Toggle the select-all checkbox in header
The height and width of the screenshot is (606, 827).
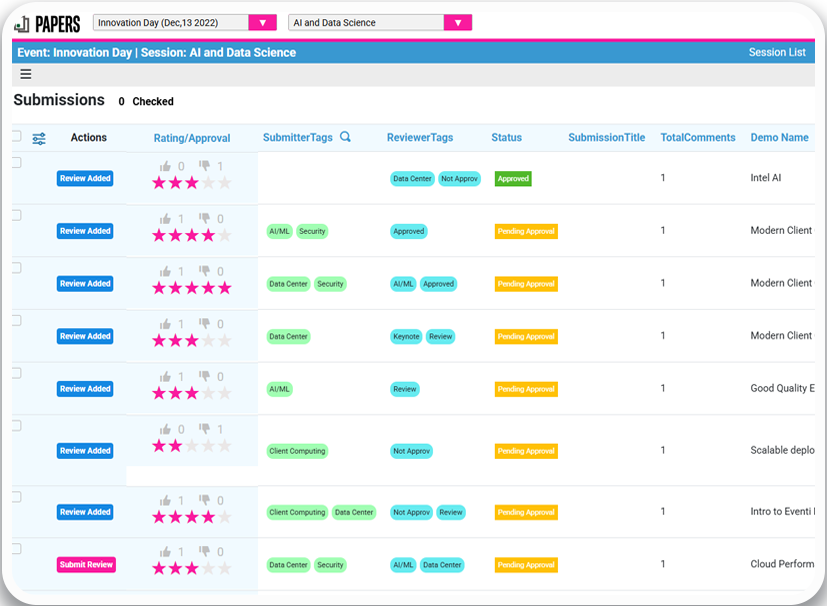tap(16, 137)
